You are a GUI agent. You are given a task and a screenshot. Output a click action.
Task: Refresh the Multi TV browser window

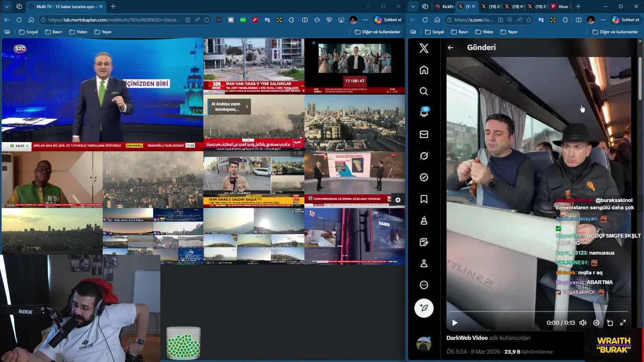(x=19, y=20)
